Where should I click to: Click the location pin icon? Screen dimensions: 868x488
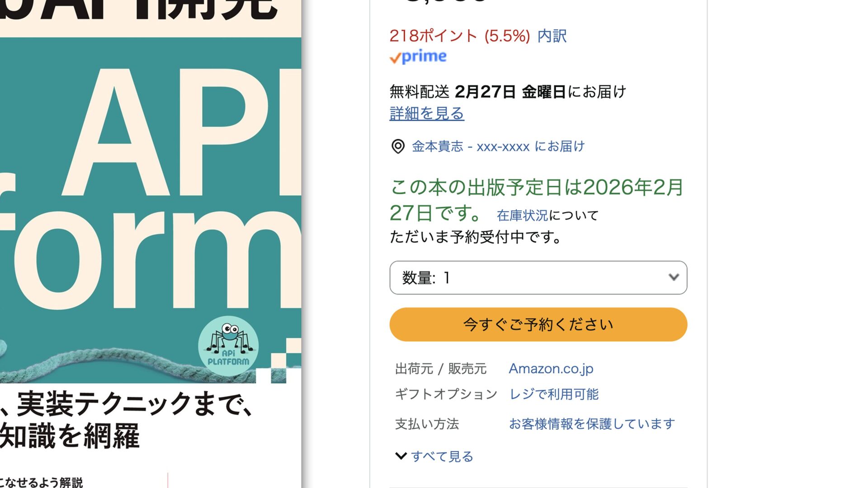click(x=398, y=146)
